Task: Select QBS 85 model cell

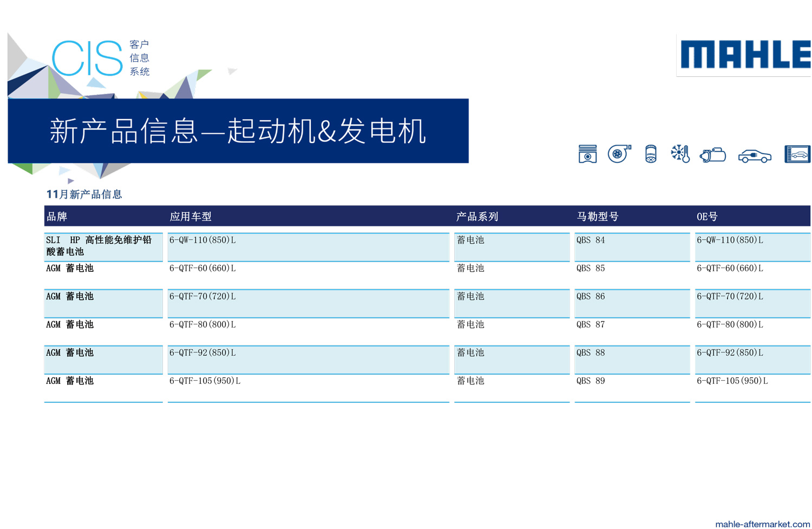Action: pos(632,275)
